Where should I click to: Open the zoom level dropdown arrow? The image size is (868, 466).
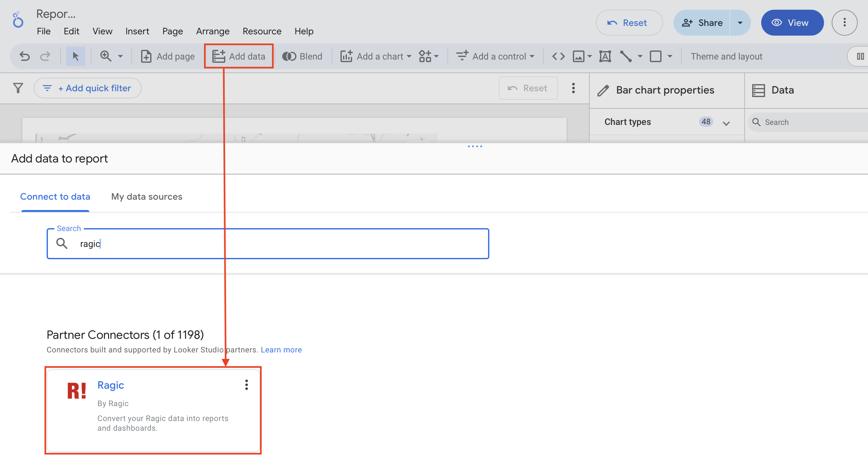120,56
